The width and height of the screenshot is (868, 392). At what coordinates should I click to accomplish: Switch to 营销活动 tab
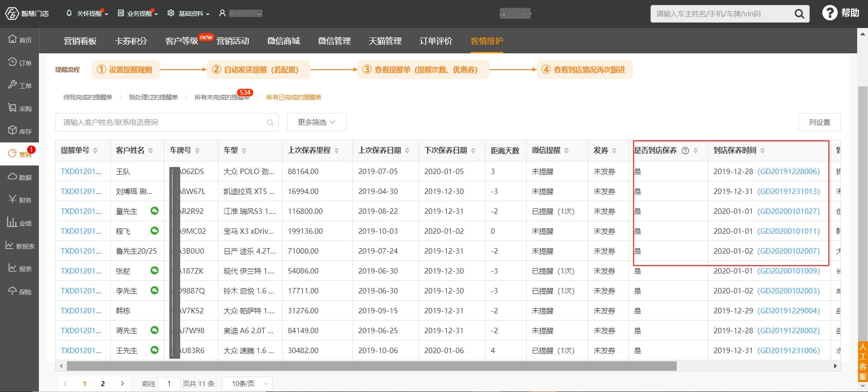point(232,41)
